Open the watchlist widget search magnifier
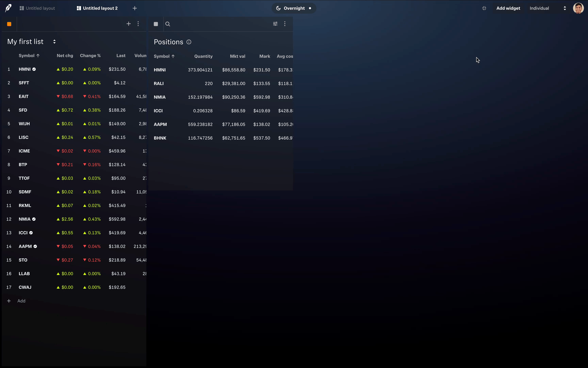This screenshot has height=368, width=588. [167, 24]
